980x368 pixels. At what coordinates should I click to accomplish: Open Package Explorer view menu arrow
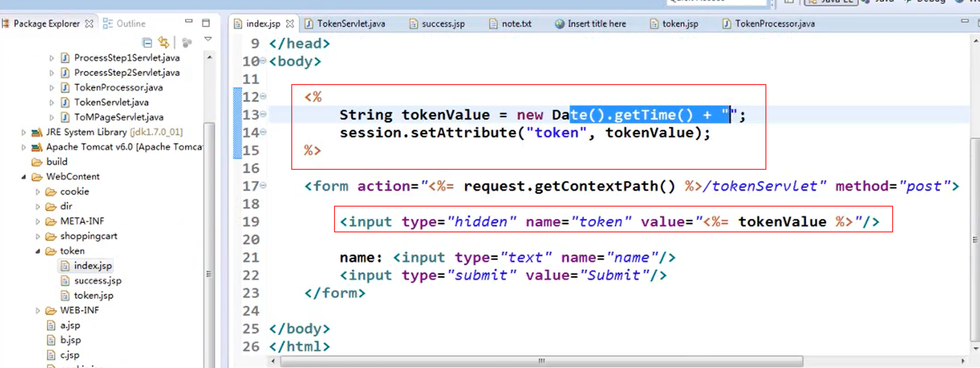(x=208, y=39)
